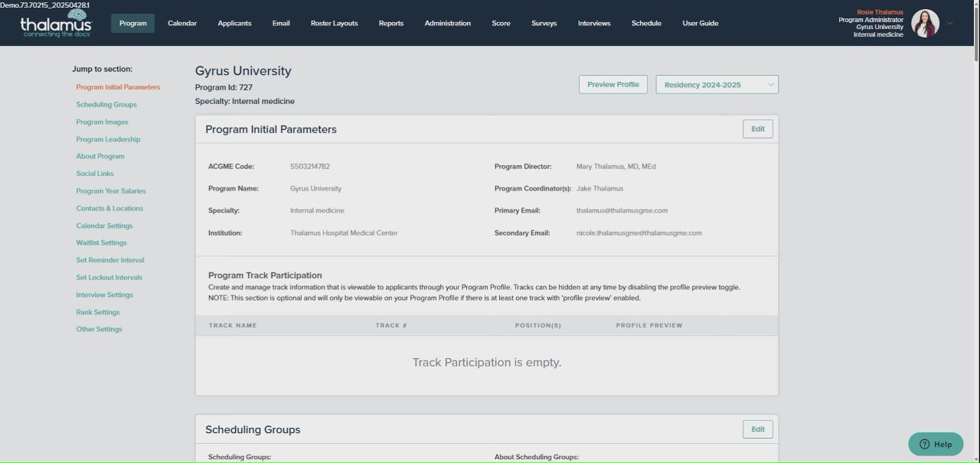This screenshot has width=980, height=463.
Task: Click the Thalamus logo
Action: tap(55, 24)
